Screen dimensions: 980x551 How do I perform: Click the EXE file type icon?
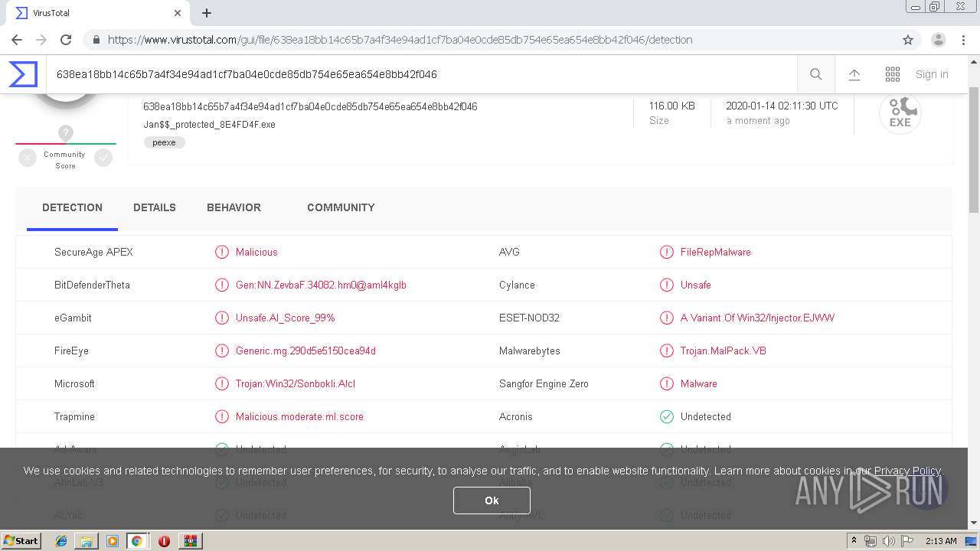click(x=900, y=113)
